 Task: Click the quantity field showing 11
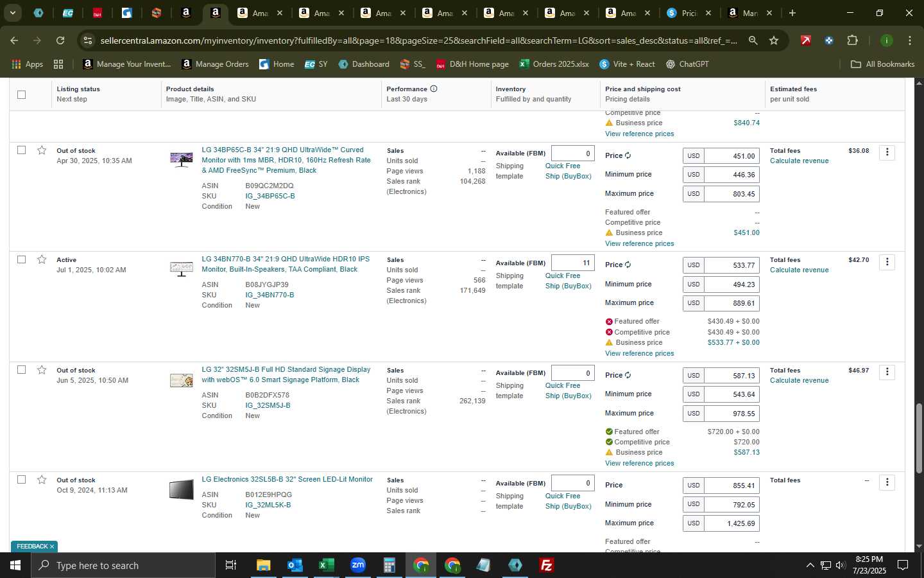(x=572, y=263)
